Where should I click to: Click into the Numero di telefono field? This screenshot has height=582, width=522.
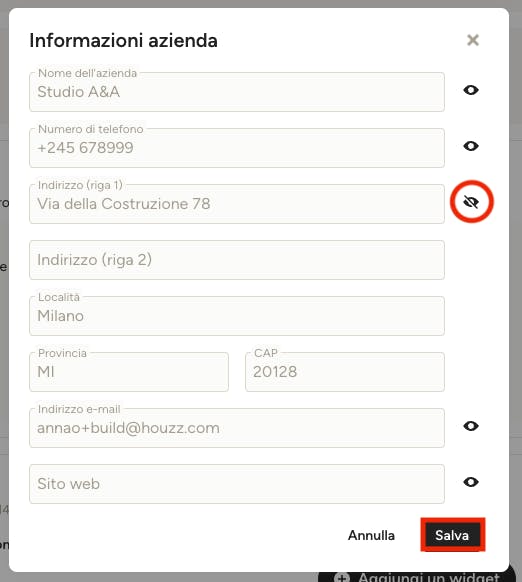[x=237, y=148]
